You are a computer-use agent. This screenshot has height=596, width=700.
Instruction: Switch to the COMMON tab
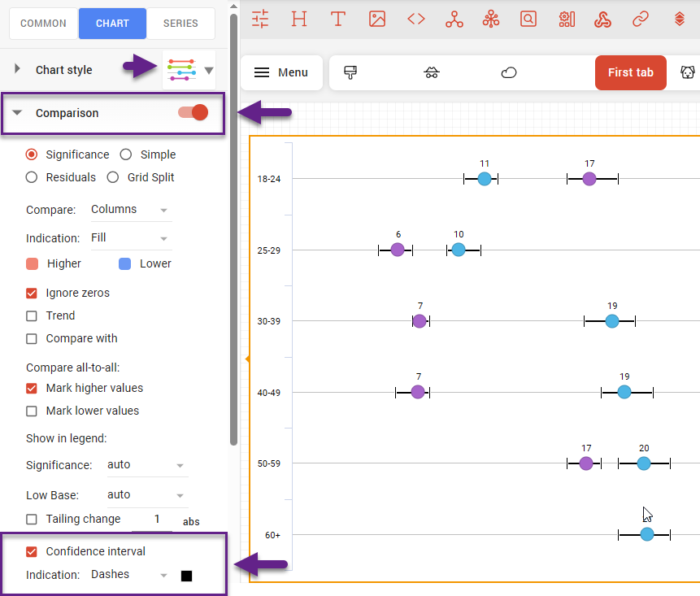click(44, 24)
